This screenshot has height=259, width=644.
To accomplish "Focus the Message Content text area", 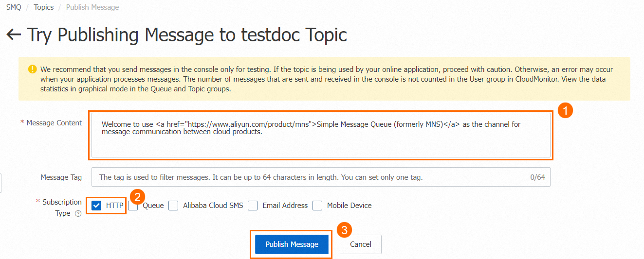I will [321, 135].
